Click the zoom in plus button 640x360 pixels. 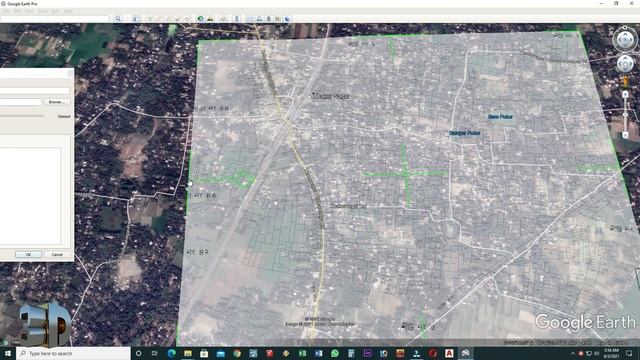click(625, 95)
